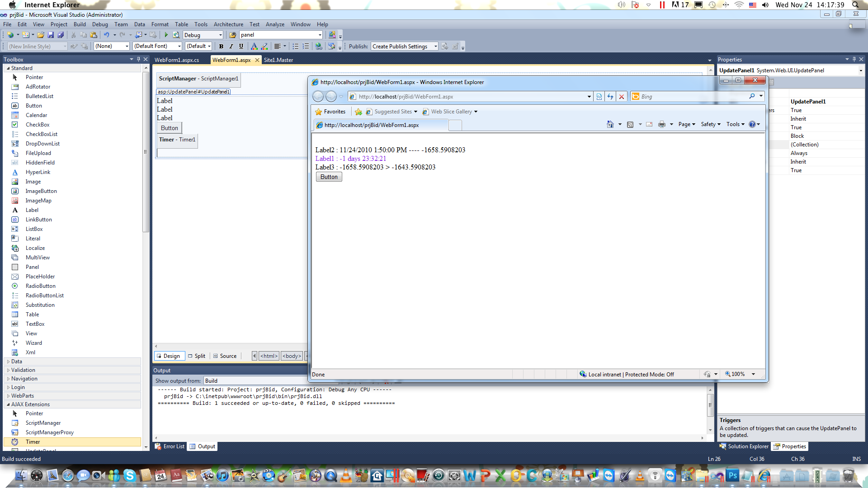Click the Foreground Color icon
This screenshot has width=868, height=488.
[254, 46]
